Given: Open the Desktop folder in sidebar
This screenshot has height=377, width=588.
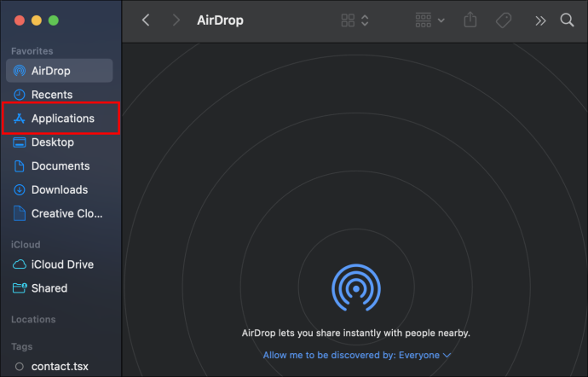Looking at the screenshot, I should click(60, 142).
